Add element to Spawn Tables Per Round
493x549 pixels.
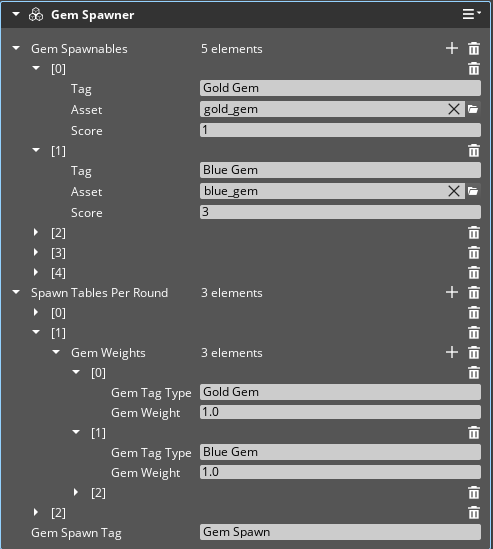pos(452,292)
